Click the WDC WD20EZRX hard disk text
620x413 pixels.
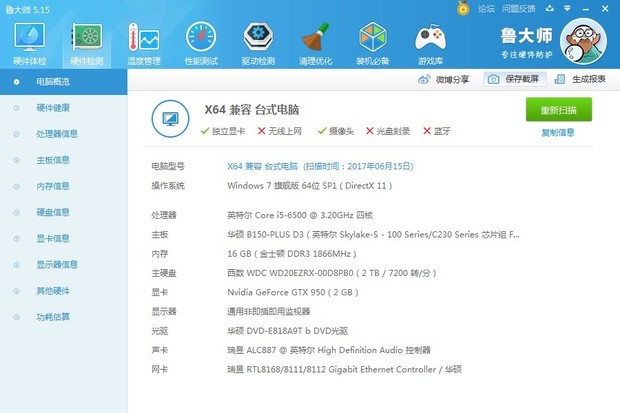tap(332, 273)
